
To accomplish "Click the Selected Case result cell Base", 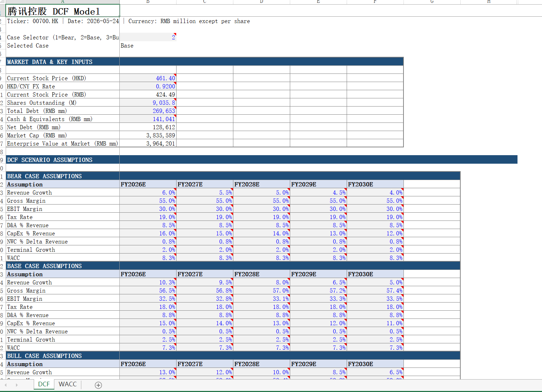I will [x=148, y=45].
